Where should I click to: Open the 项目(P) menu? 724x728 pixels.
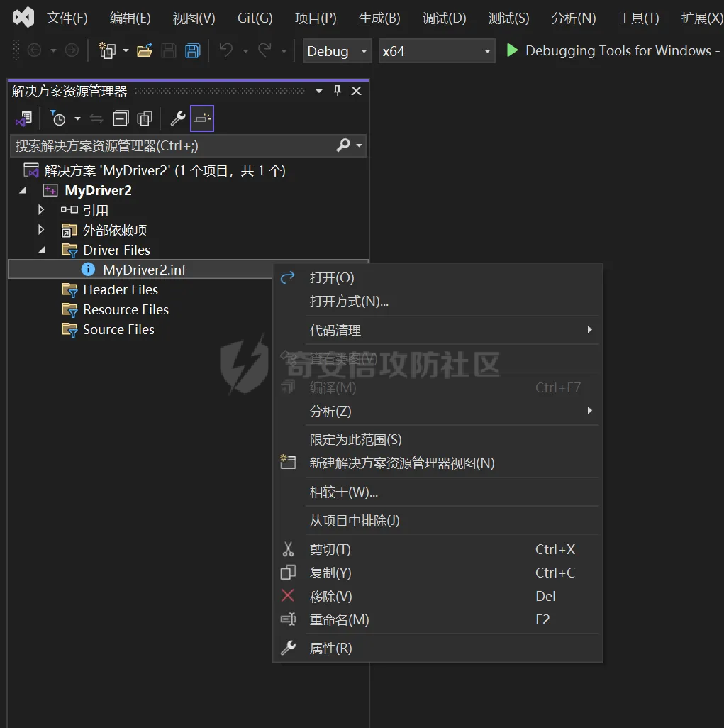point(316,18)
